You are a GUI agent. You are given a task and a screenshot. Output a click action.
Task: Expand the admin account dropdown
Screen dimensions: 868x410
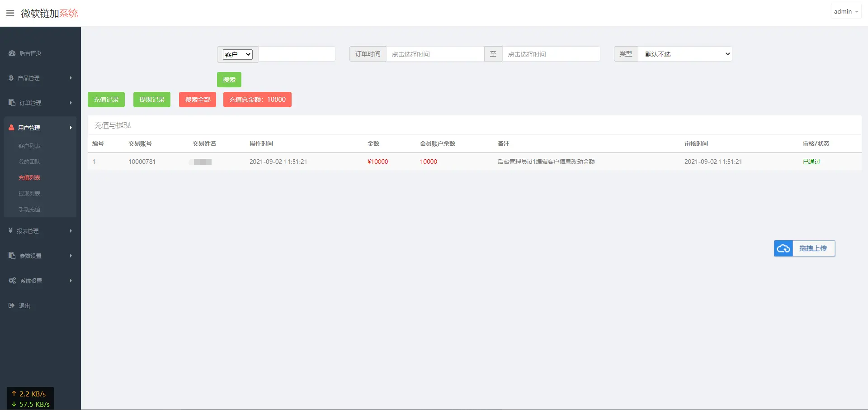click(845, 11)
